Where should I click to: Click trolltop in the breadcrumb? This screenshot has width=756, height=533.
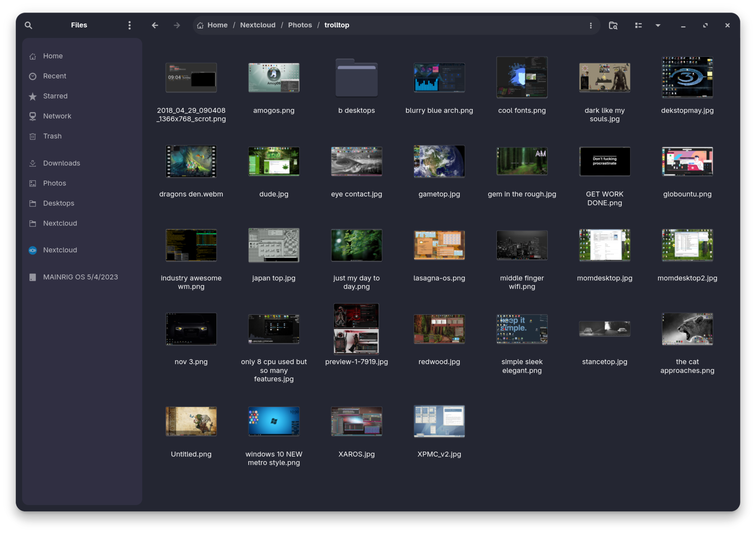(337, 25)
